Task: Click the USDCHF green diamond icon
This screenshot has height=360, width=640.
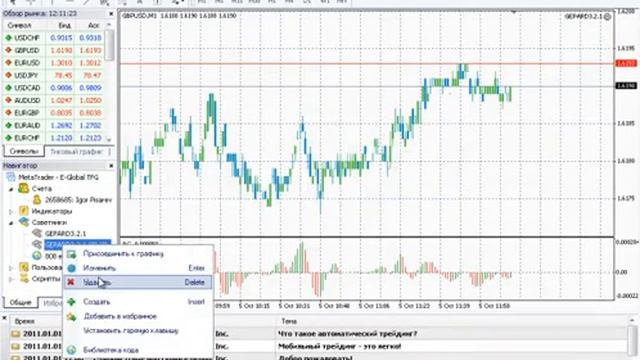Action: point(8,38)
